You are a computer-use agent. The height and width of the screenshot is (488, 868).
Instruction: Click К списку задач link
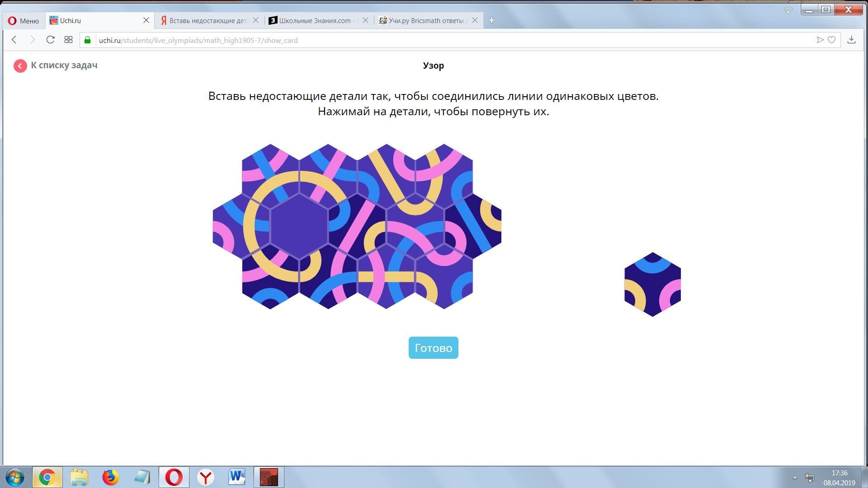64,65
